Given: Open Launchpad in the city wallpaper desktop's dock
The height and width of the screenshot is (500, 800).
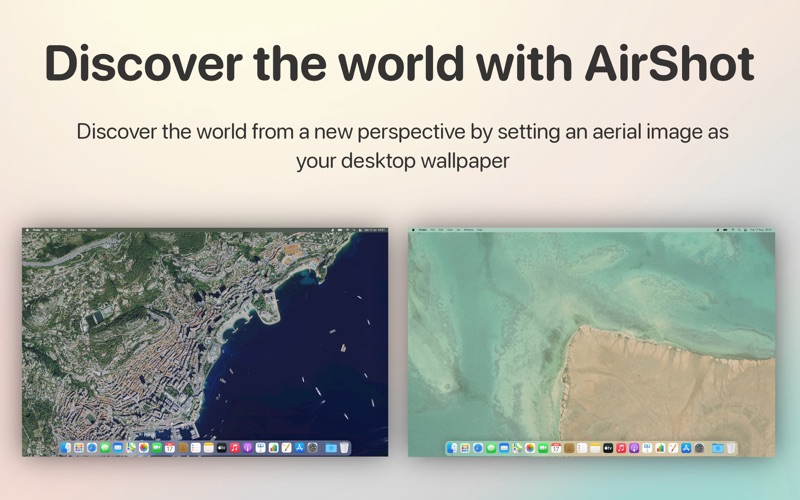Looking at the screenshot, I should (79, 447).
